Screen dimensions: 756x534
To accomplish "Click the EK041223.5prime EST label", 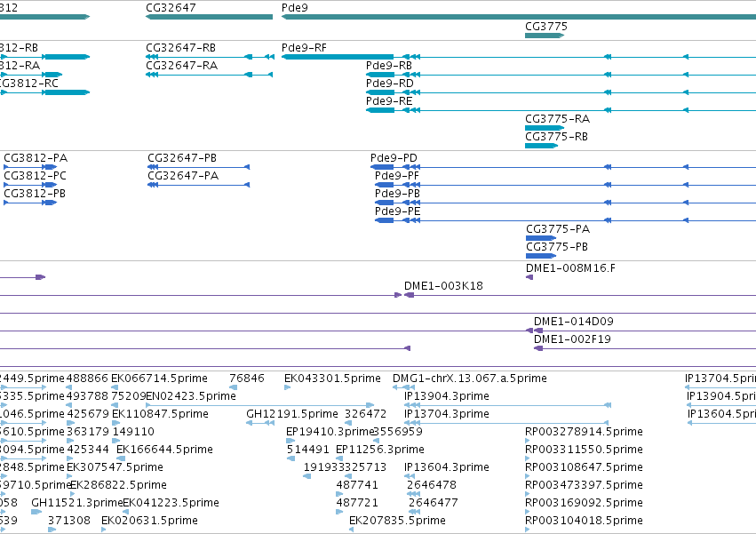I will click(x=171, y=503).
